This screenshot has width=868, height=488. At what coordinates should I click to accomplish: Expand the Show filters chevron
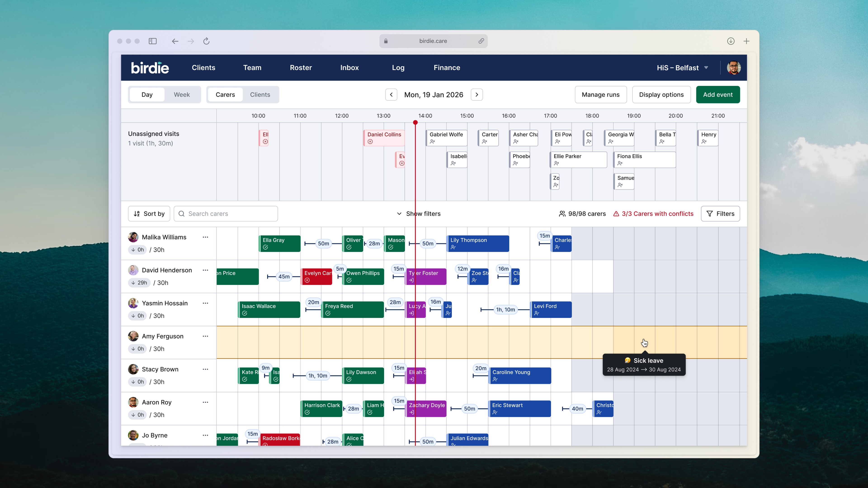[x=399, y=213]
